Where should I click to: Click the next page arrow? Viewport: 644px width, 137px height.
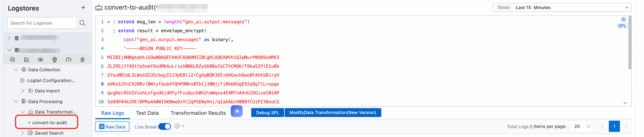626,126
